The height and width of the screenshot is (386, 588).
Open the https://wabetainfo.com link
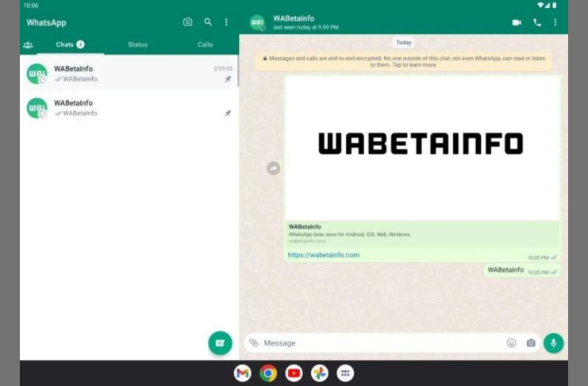pyautogui.click(x=323, y=255)
